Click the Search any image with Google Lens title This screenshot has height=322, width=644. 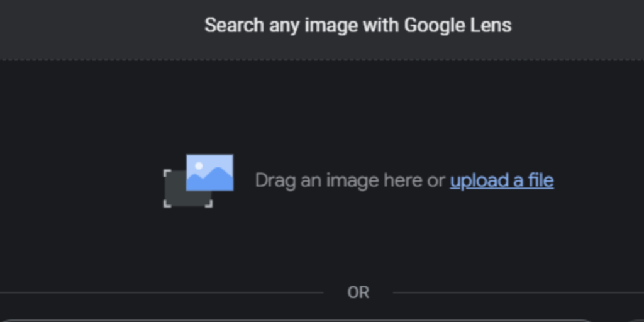pos(358,25)
